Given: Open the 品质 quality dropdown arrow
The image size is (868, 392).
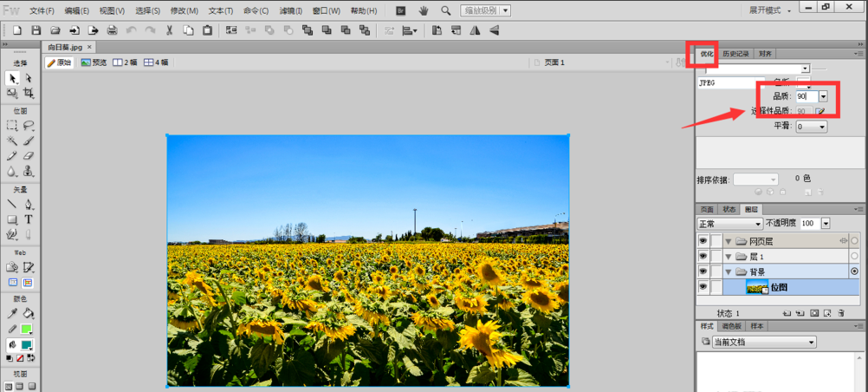Looking at the screenshot, I should click(823, 97).
